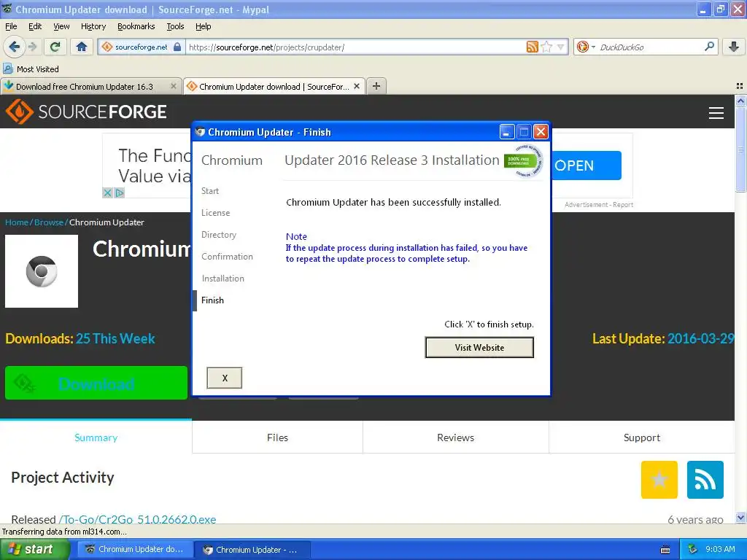Click the browser Forward arrow button
The image size is (747, 560).
pyautogui.click(x=32, y=47)
